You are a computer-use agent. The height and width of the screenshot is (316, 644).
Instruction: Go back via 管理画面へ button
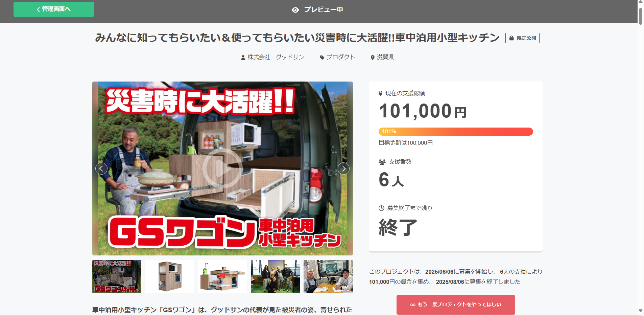tap(54, 9)
